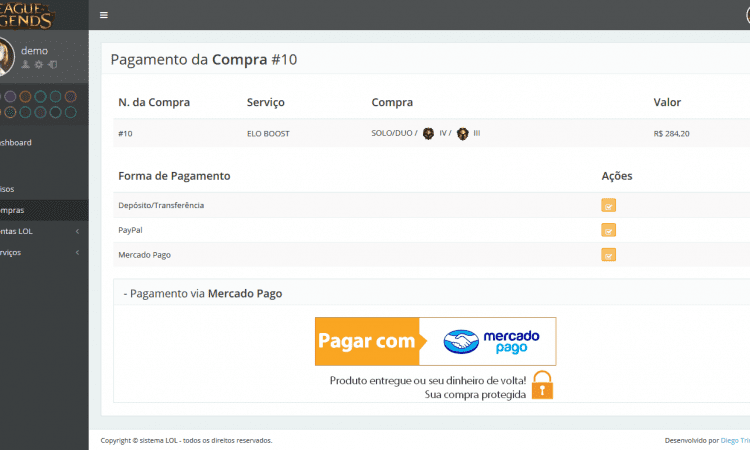Expand the chevron next to Serviços
This screenshot has width=750, height=450.
[77, 252]
